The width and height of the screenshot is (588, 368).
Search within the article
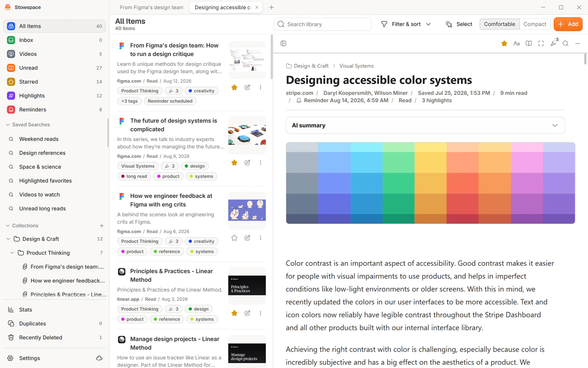coord(566,43)
